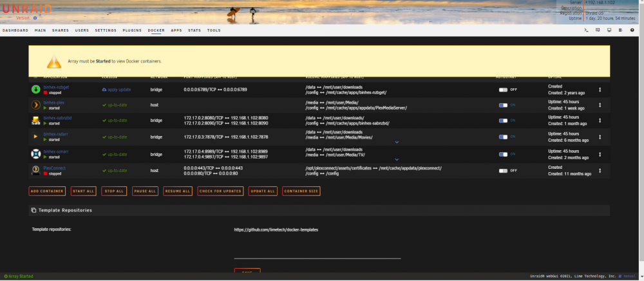644x281 pixels.
Task: Disable autostart for binhex-plex
Action: [503, 105]
